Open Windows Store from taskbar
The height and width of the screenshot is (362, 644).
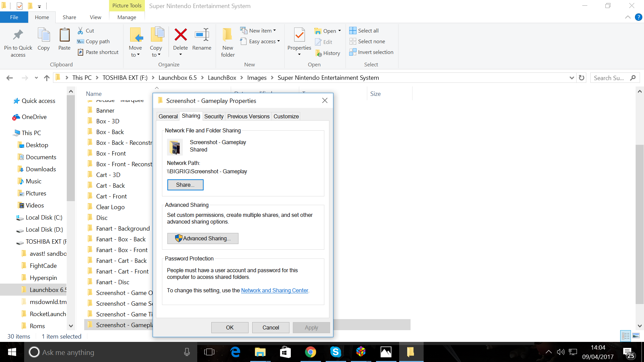tap(285, 352)
